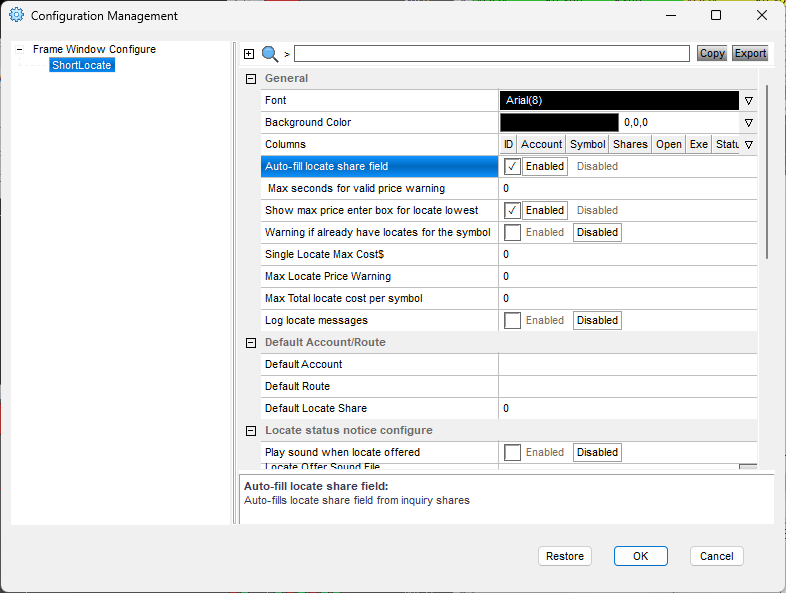Click the magnifier search icon
The width and height of the screenshot is (786, 593).
270,54
